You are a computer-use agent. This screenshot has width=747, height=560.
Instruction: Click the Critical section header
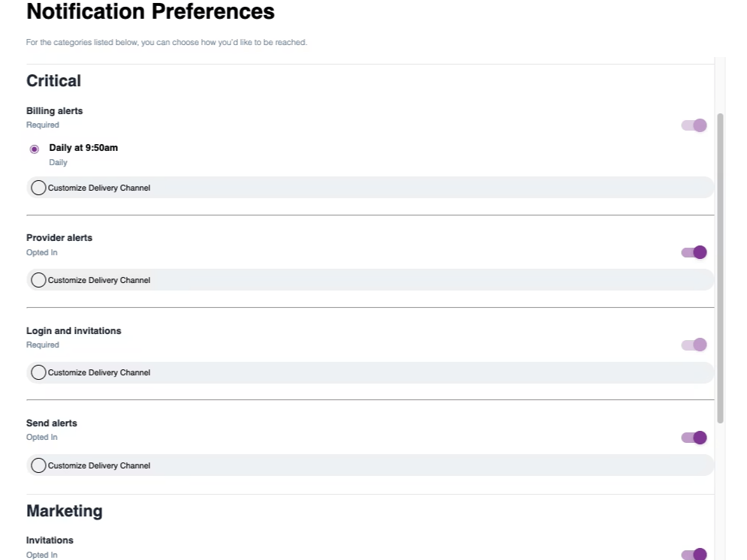coord(53,81)
